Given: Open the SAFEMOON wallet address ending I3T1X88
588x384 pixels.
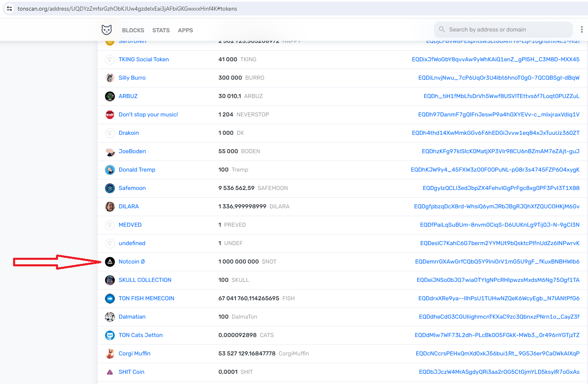Looking at the screenshot, I should (x=501, y=188).
